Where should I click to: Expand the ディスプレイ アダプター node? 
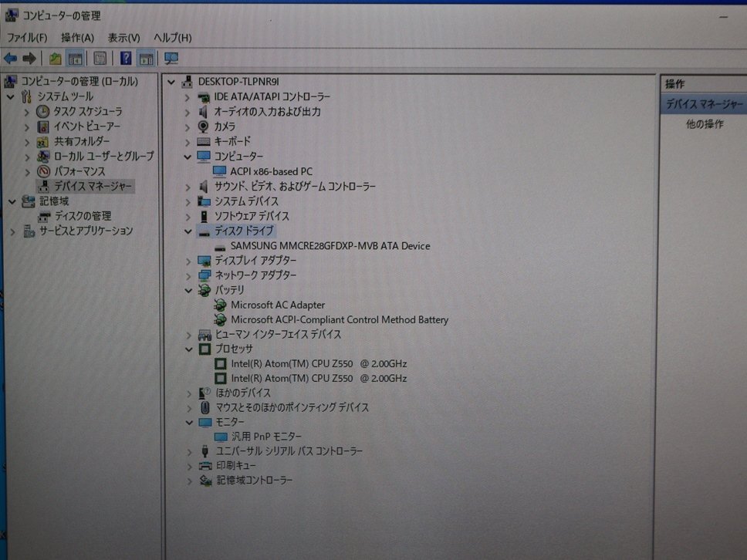click(x=188, y=261)
